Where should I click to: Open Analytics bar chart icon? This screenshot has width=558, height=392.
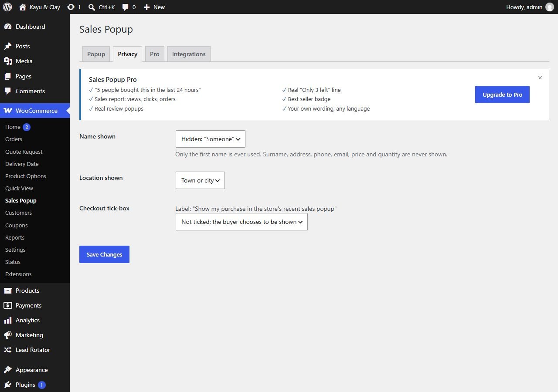[x=8, y=320]
